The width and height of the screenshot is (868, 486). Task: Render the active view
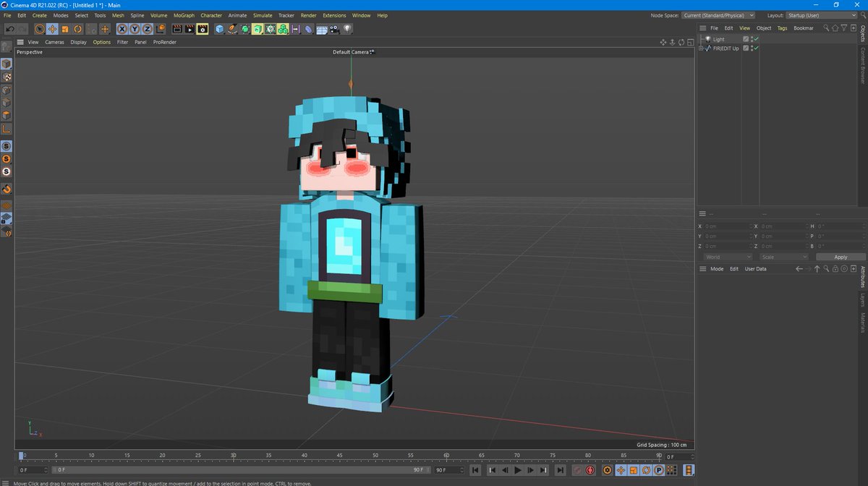coord(176,29)
